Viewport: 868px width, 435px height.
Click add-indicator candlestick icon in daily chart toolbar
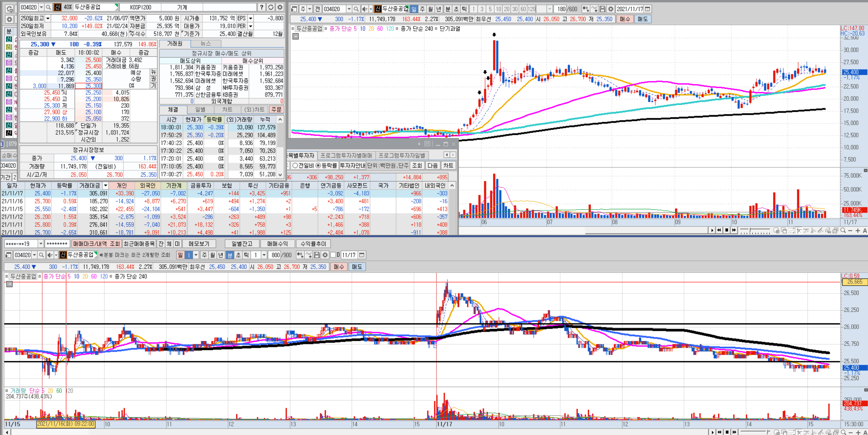586,9
